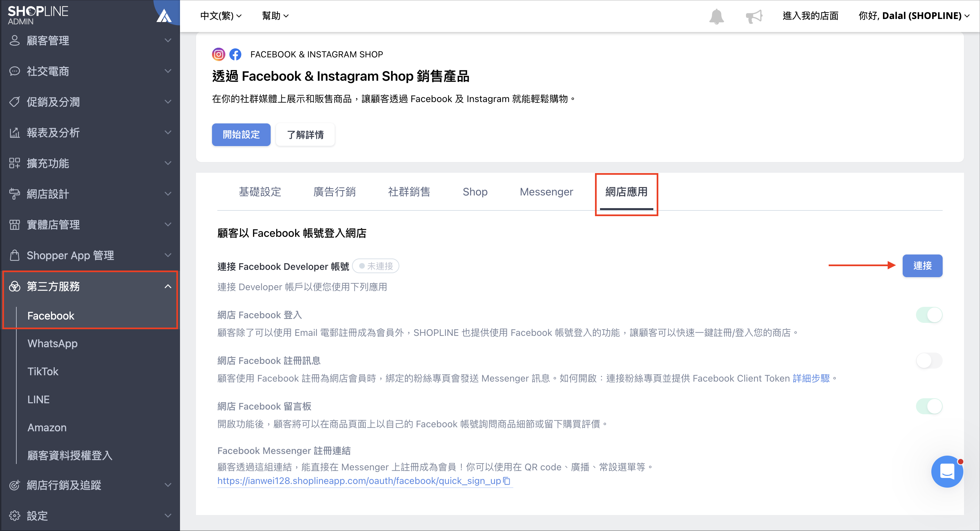Open the quick_sign_up URL link

(359, 481)
